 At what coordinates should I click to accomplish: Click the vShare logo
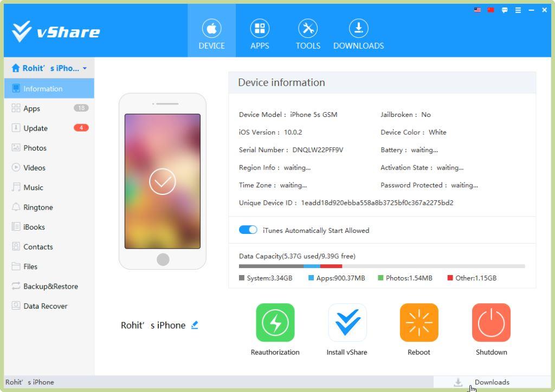(x=56, y=32)
